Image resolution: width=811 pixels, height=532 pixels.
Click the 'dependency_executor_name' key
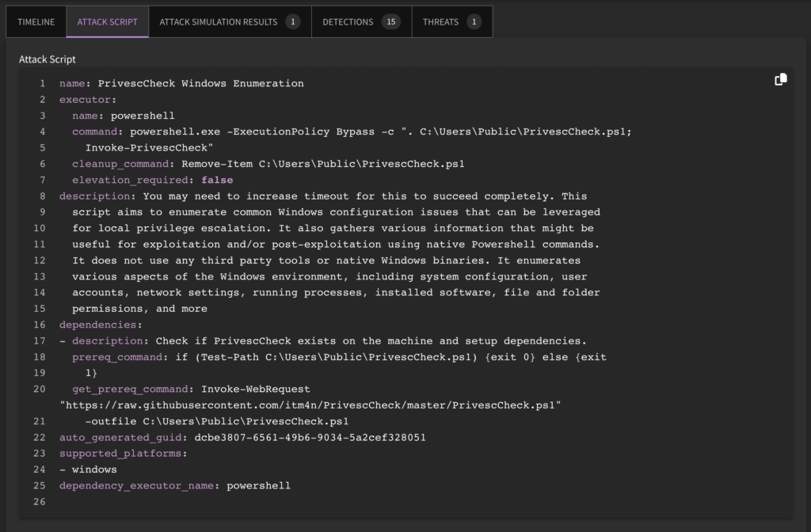pos(136,485)
